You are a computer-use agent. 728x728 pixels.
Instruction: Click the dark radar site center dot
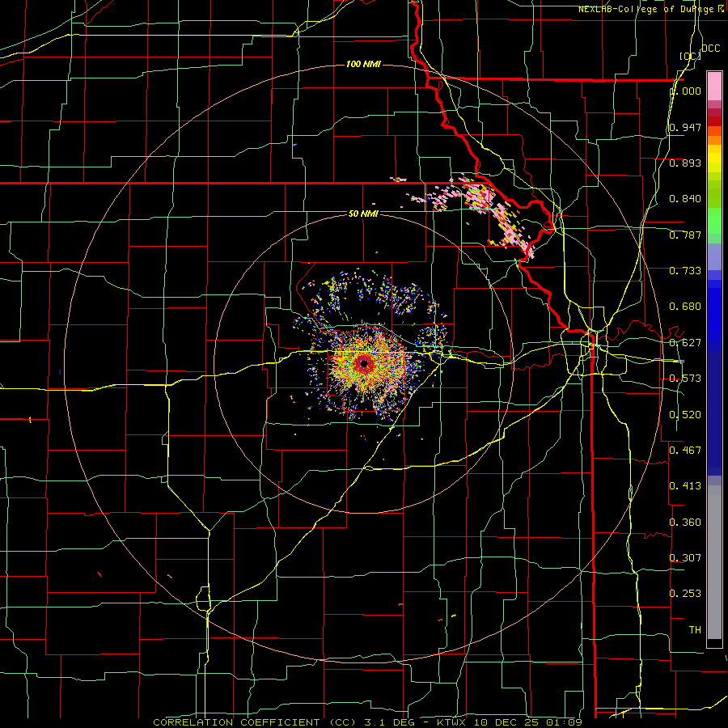[x=364, y=363]
